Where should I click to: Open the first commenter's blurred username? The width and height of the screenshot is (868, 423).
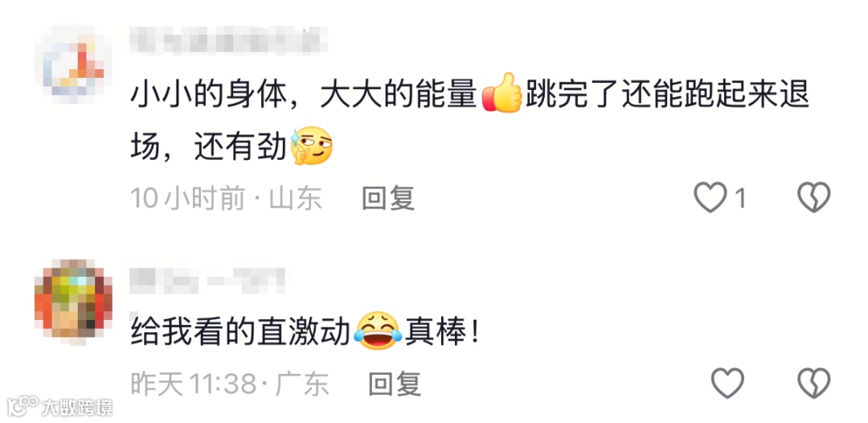click(x=228, y=40)
